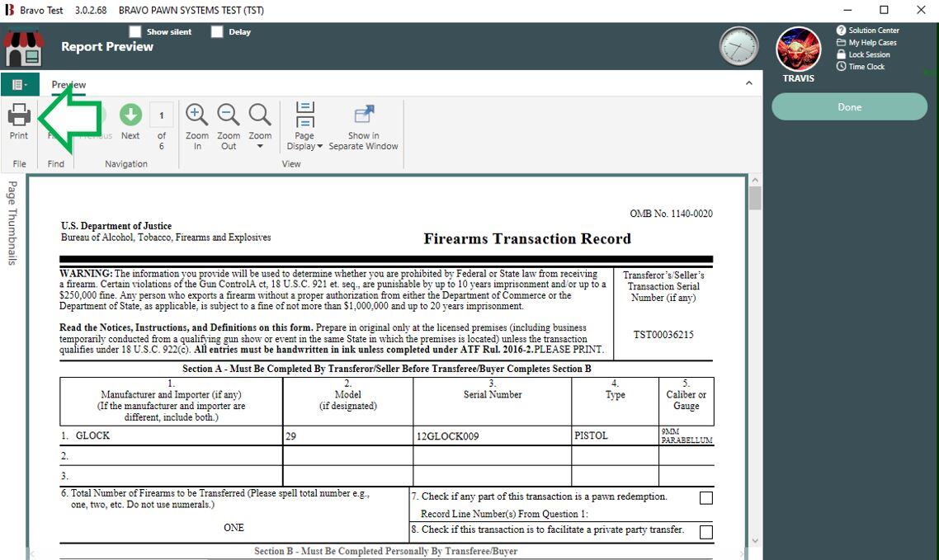Click the Zoom In magnifier

tap(197, 126)
